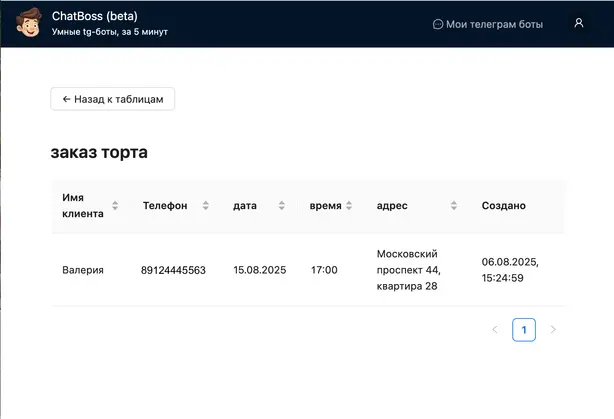Click the дата header label
This screenshot has width=614, height=419.
(x=245, y=206)
